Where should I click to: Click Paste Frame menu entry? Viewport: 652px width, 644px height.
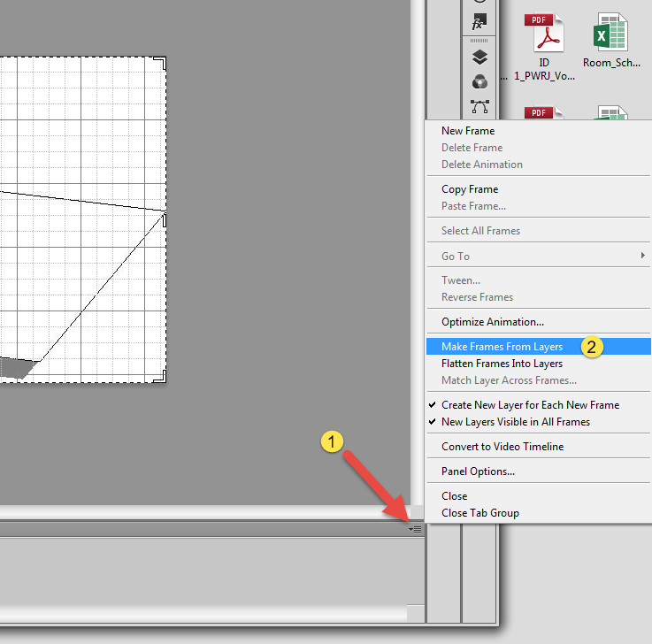pyautogui.click(x=538, y=206)
